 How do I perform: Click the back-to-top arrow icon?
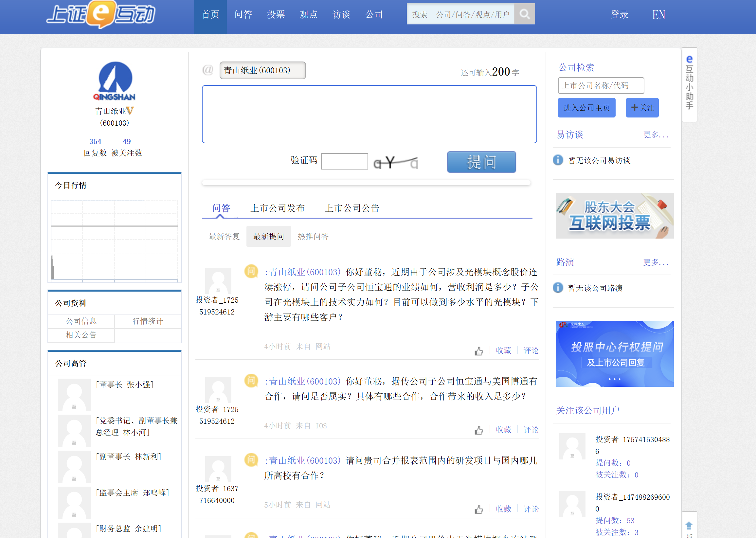coord(689,526)
